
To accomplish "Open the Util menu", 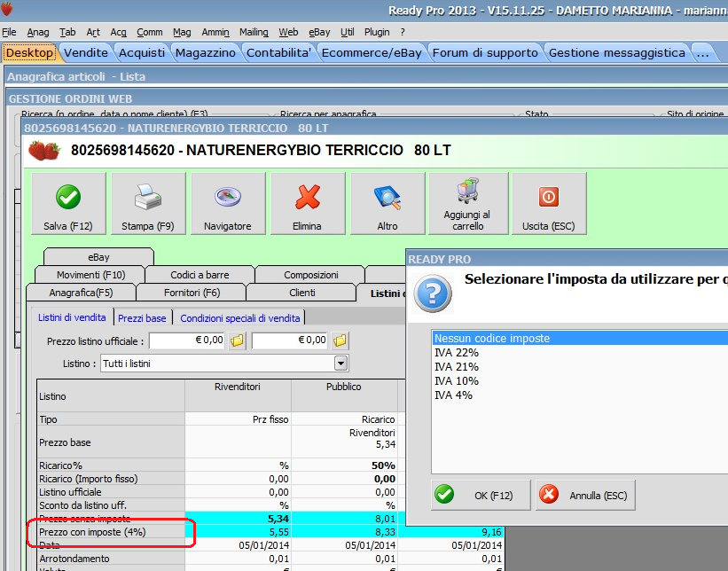I will [348, 32].
